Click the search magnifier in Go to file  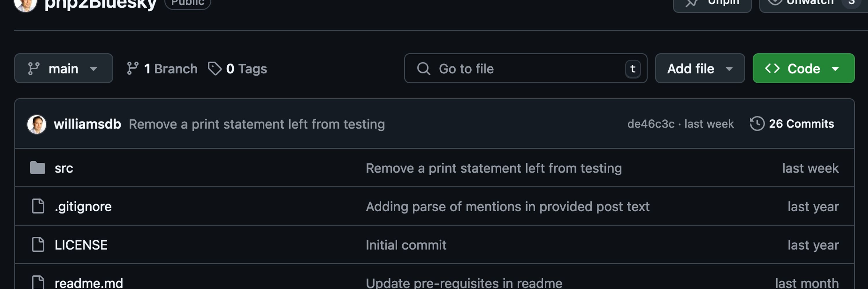coord(424,68)
